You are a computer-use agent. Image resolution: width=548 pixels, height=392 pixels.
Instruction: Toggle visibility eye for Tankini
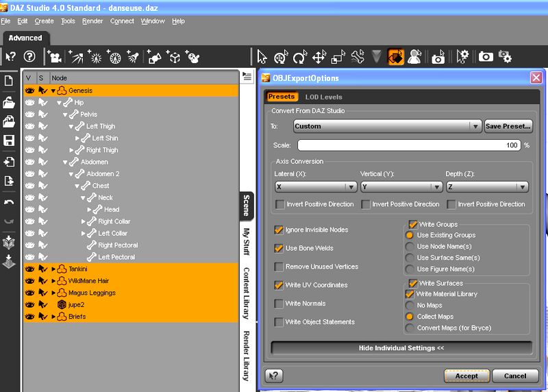pos(29,269)
